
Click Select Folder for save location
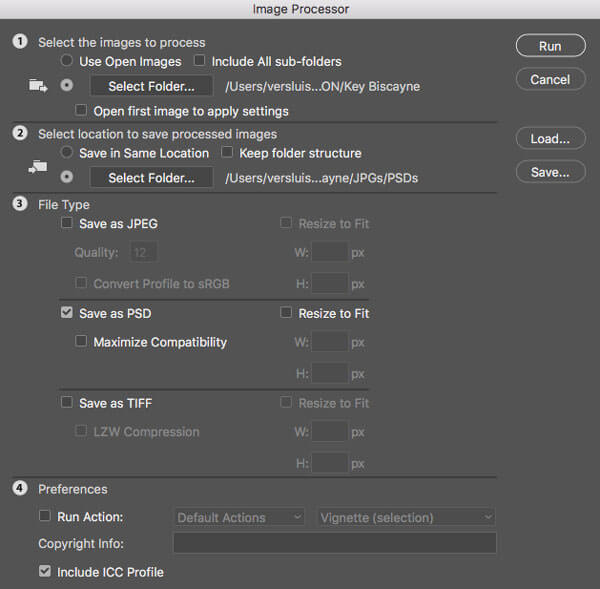coord(150,178)
